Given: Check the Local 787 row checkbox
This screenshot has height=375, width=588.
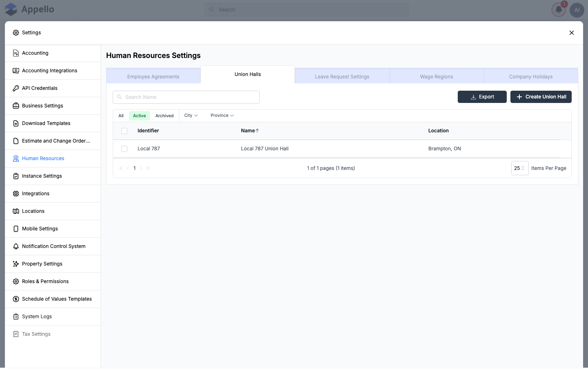Looking at the screenshot, I should tap(125, 149).
